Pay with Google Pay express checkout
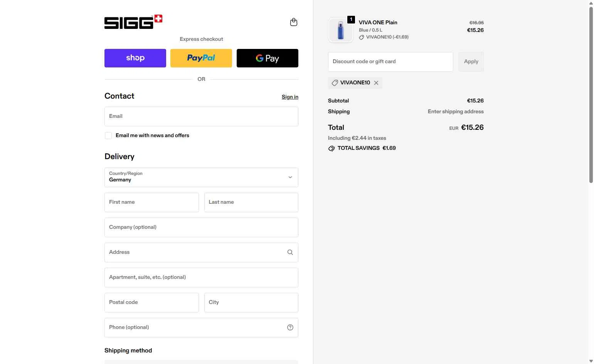Screen dimensions: 594x364 pyautogui.click(x=268, y=58)
